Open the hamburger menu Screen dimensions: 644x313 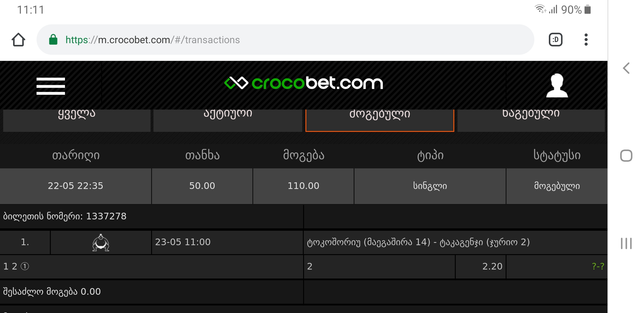51,86
